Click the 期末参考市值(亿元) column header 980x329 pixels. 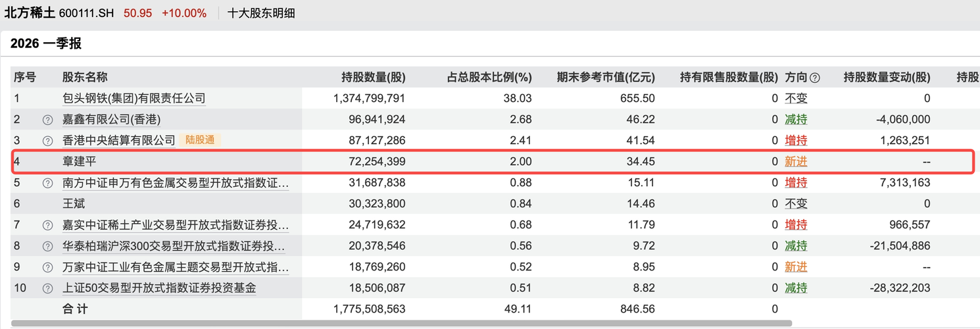605,78
